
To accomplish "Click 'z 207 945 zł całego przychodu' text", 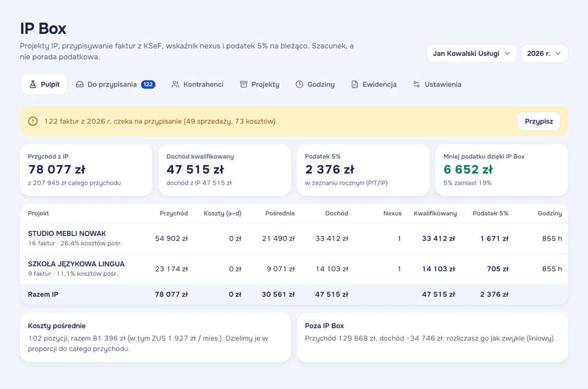I will (74, 183).
